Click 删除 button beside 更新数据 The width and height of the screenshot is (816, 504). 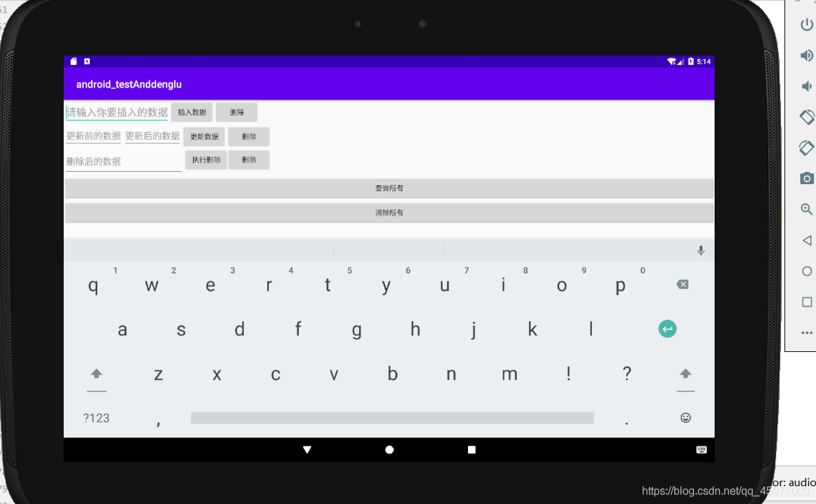[249, 137]
